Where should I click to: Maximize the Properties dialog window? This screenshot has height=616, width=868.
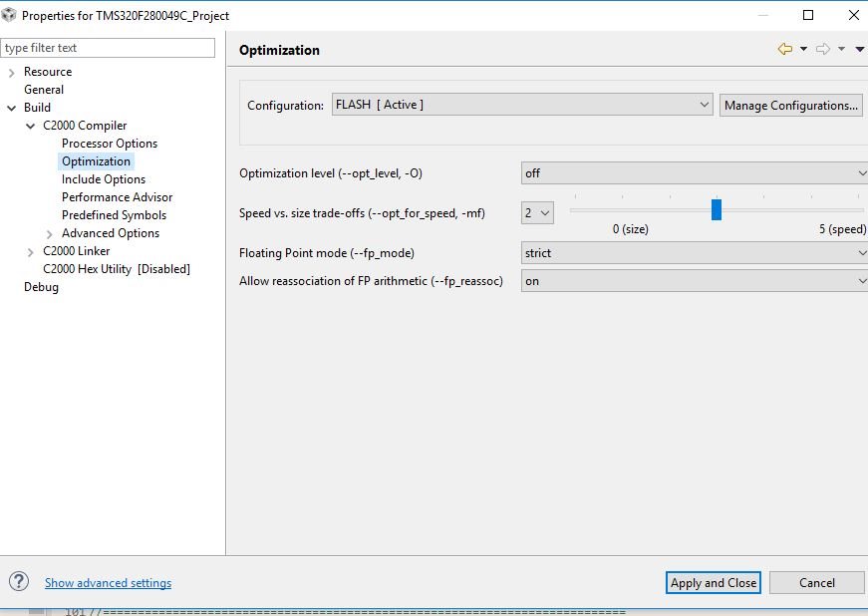tap(808, 15)
